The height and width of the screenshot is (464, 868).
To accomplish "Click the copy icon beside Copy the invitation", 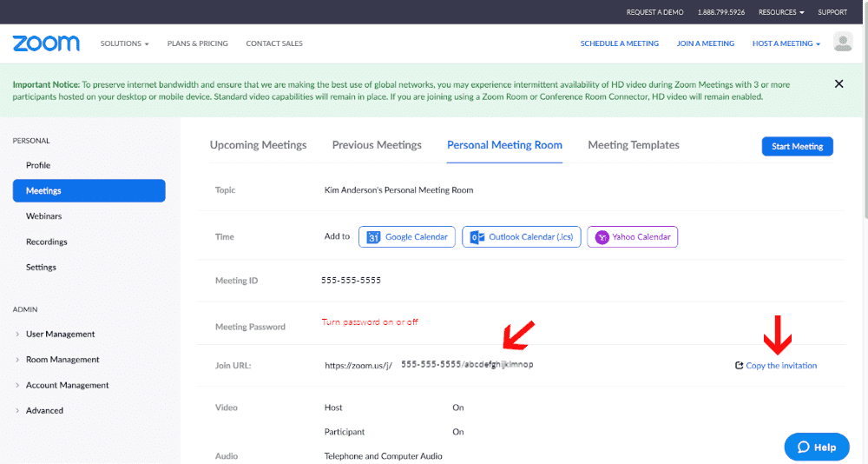I will 739,365.
